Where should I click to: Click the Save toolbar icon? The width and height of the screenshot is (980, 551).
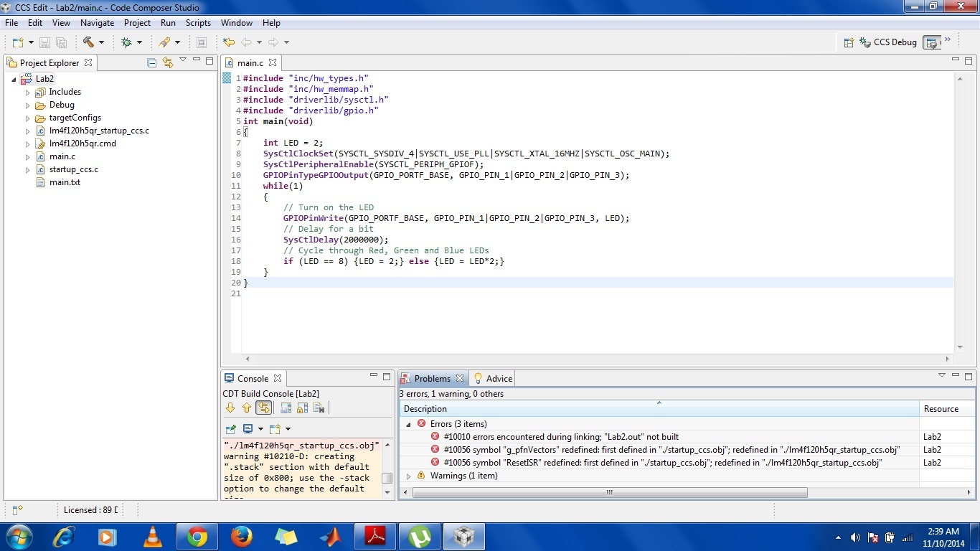pyautogui.click(x=44, y=42)
